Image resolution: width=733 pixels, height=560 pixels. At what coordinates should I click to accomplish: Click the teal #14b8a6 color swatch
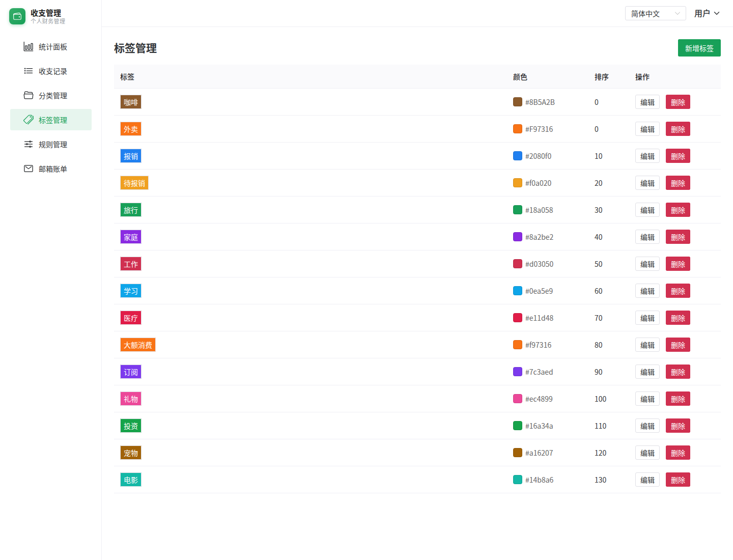(518, 480)
